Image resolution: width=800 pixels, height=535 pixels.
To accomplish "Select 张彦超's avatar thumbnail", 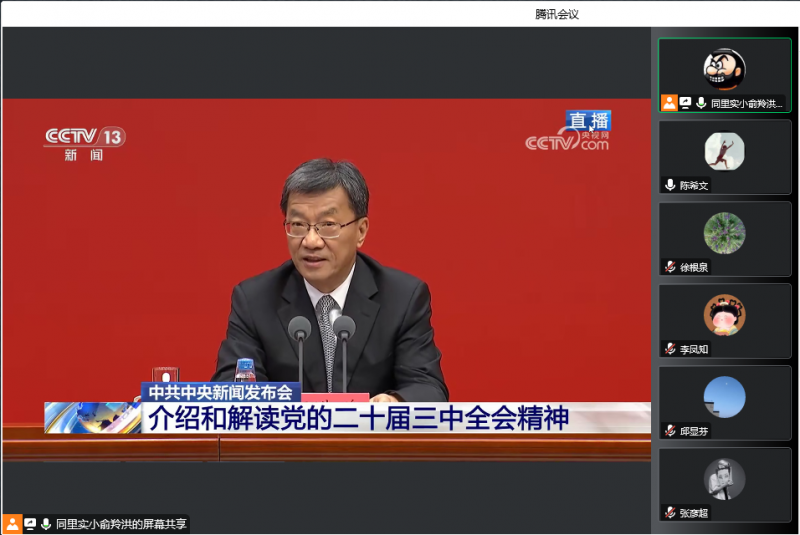I will click(x=724, y=479).
